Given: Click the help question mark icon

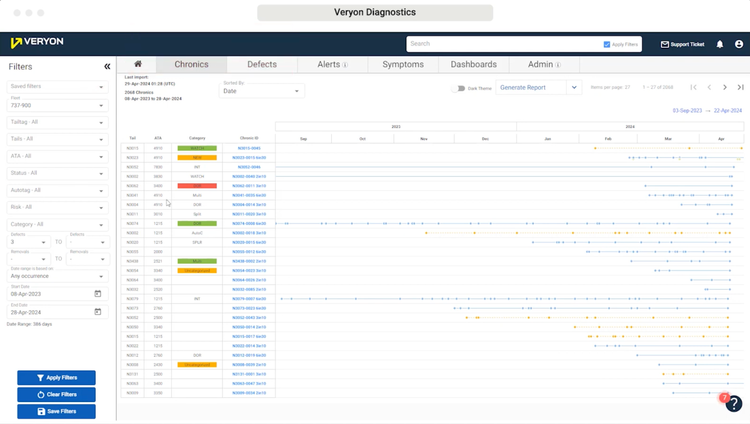Looking at the screenshot, I should (734, 403).
